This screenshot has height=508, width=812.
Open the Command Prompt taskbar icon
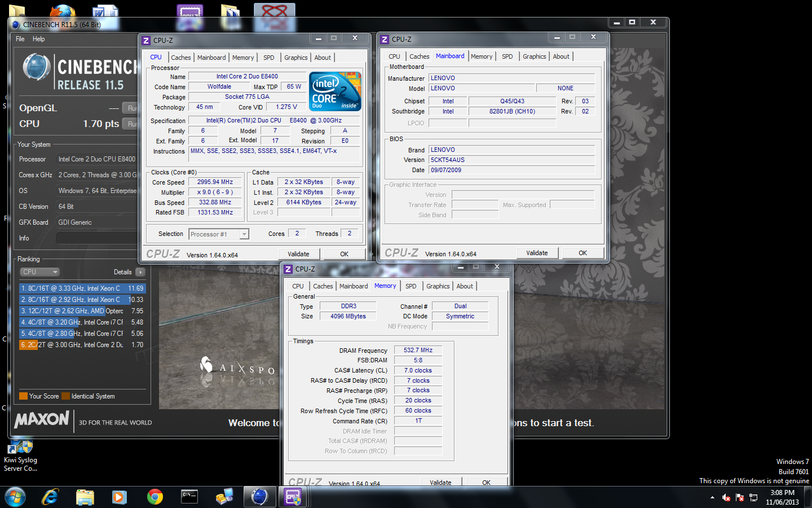[x=189, y=497]
